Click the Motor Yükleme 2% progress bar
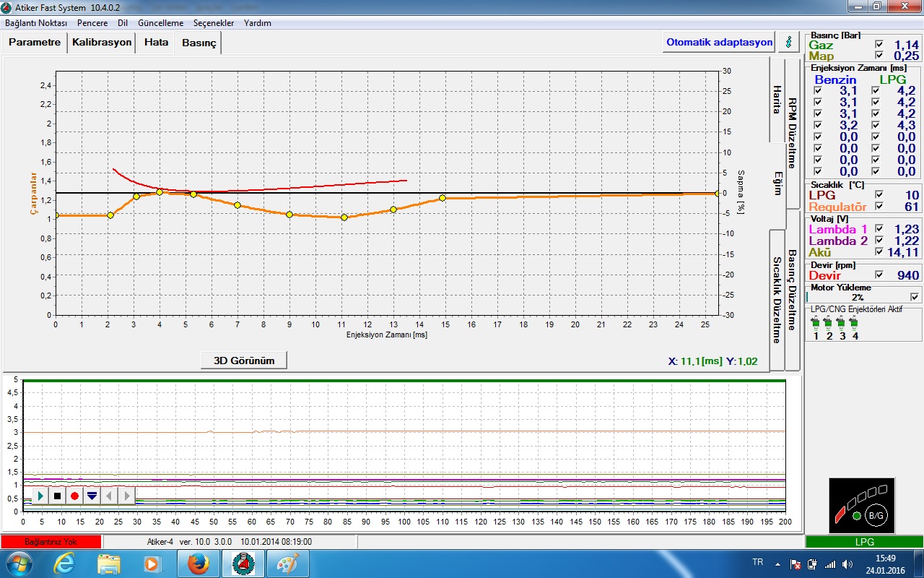This screenshot has width=924, height=578. point(857,297)
